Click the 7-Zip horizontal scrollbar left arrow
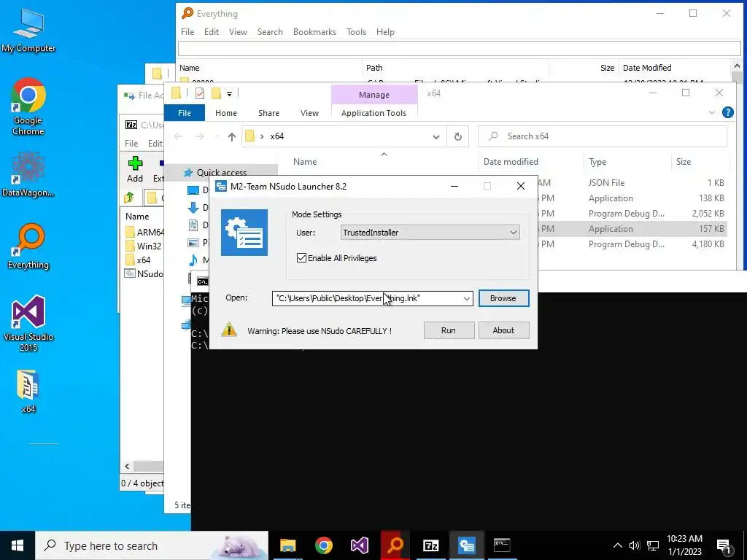This screenshot has height=560, width=747. 127,466
